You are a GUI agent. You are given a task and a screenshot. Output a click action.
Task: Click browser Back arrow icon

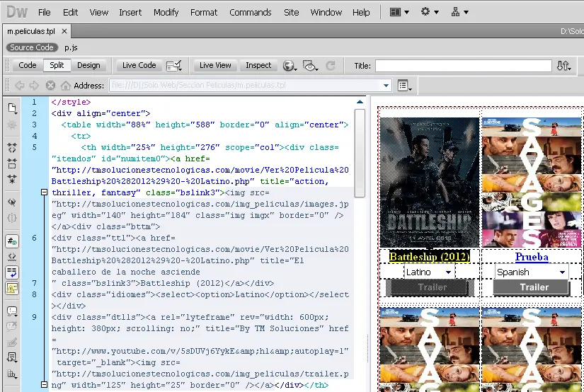tap(19, 86)
